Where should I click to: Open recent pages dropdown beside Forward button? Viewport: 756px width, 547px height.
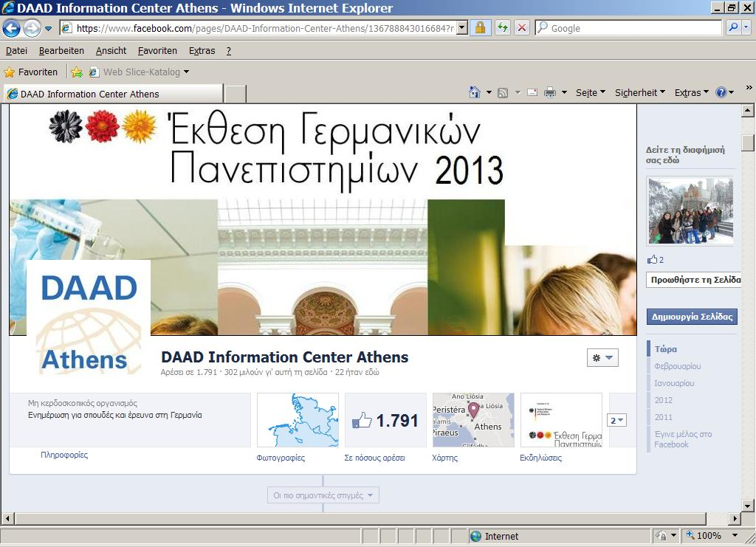point(48,29)
